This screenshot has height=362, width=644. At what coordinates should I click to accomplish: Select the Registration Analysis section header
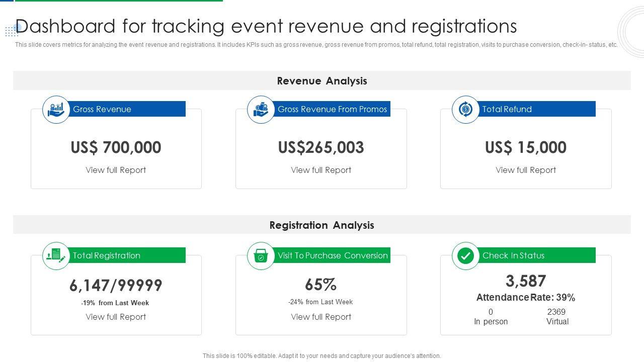click(321, 225)
